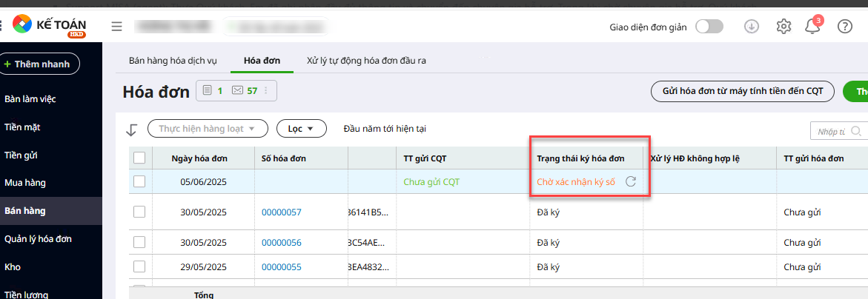Viewport: 868px width, 299px height.
Task: Expand the Lọc filter dropdown
Action: pyautogui.click(x=302, y=129)
